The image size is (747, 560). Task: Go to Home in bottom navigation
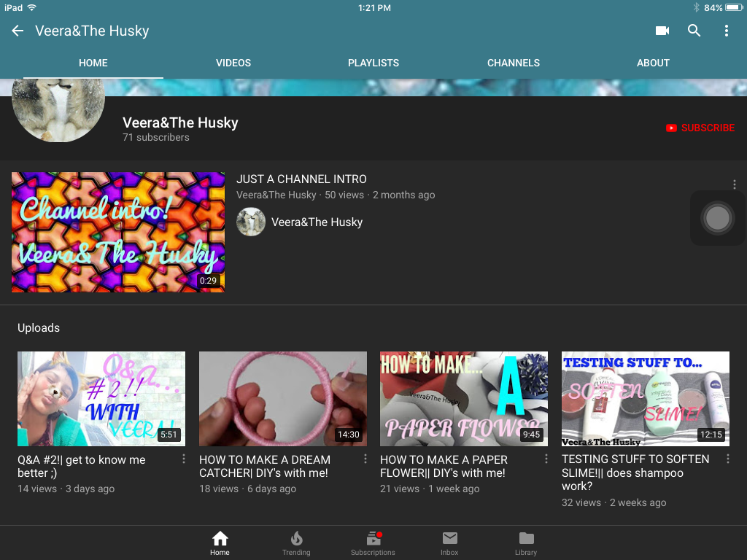coord(220,543)
